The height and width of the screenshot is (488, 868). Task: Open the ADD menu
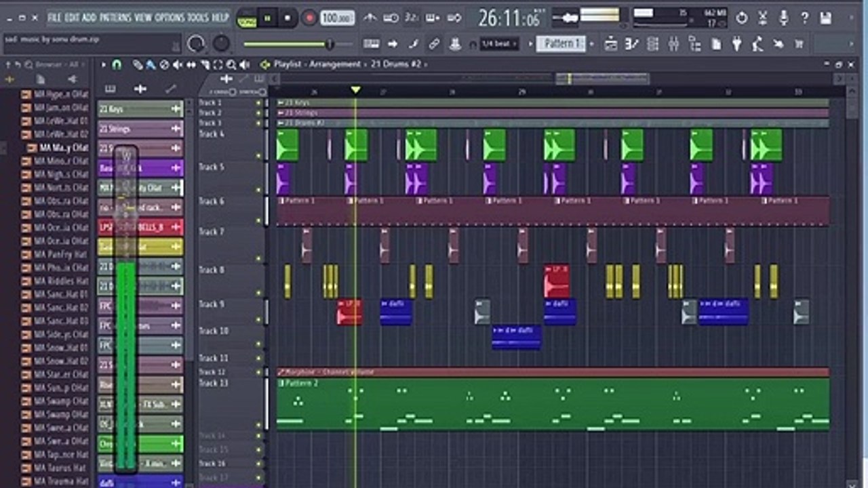90,18
